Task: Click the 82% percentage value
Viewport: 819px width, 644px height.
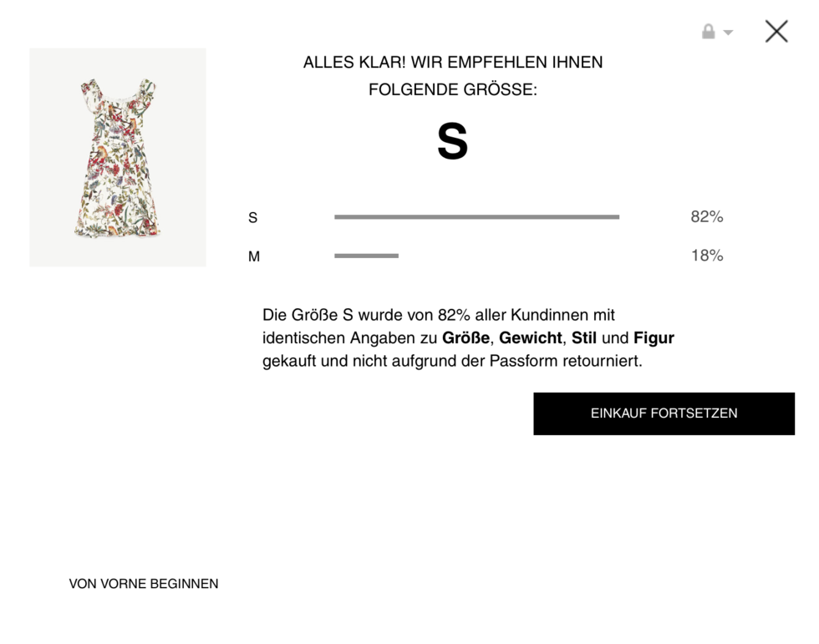Action: (707, 216)
